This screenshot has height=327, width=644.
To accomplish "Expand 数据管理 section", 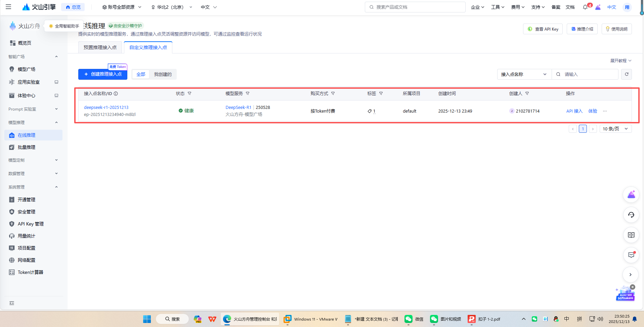I will (56, 173).
